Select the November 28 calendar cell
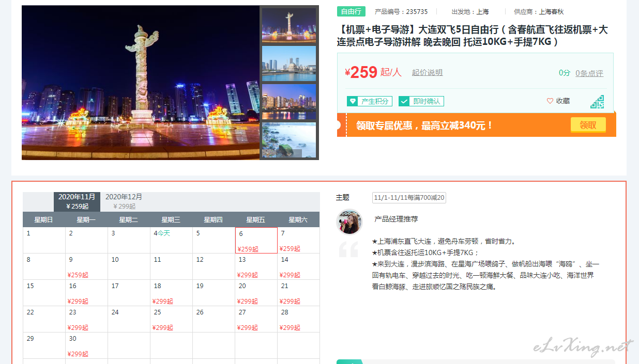This screenshot has width=639, height=364. [x=298, y=320]
